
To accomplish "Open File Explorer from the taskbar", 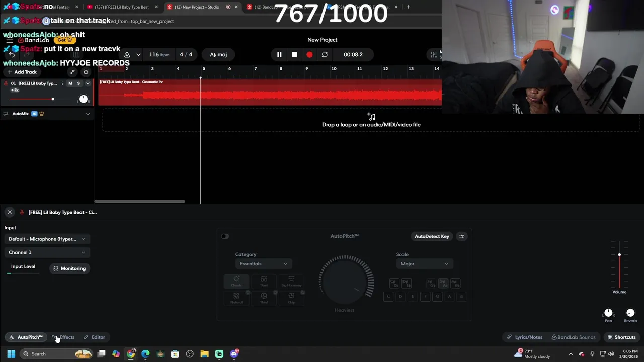I will click(204, 354).
